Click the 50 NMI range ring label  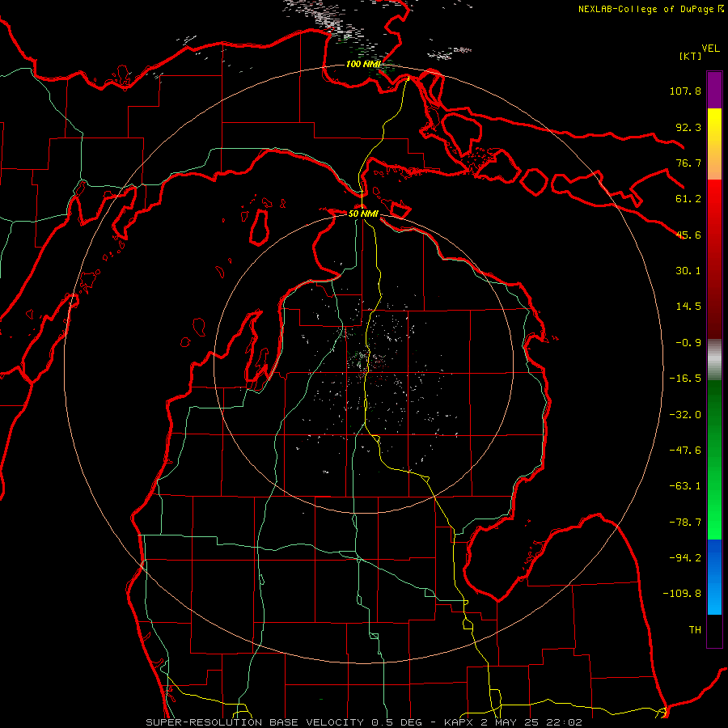click(x=363, y=214)
